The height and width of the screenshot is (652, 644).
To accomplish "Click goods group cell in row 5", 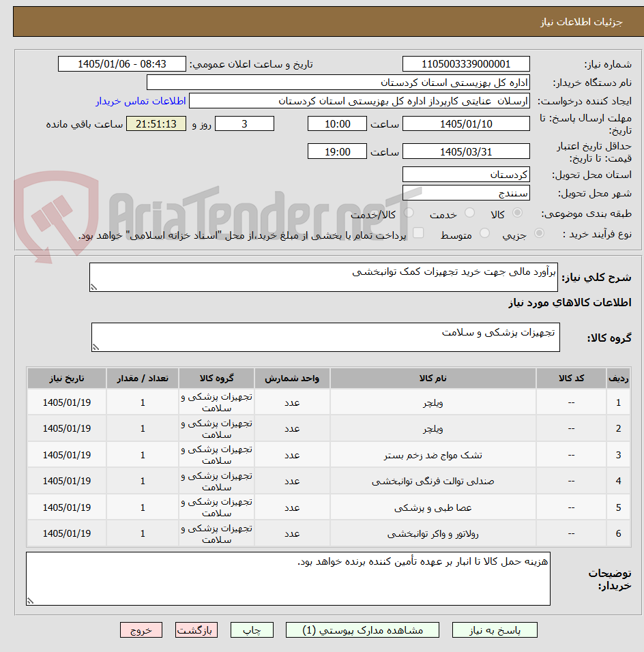I will (x=216, y=507).
